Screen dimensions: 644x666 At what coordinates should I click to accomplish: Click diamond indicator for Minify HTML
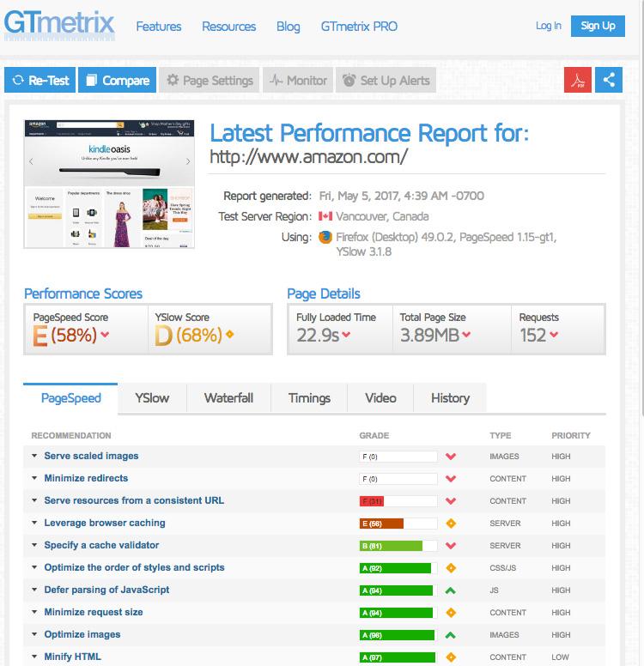click(x=451, y=657)
